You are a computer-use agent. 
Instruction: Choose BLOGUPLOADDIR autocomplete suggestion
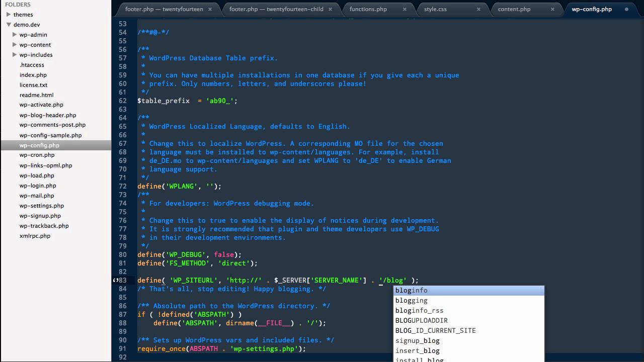pyautogui.click(x=468, y=320)
